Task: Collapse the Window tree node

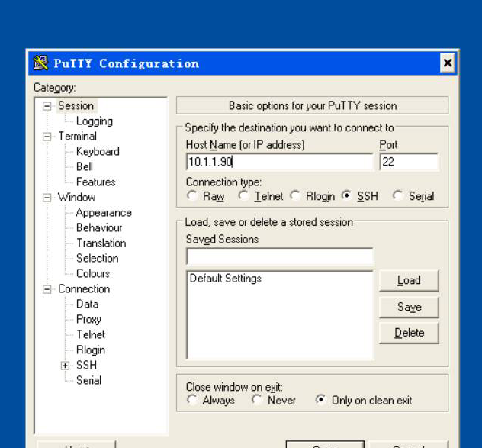Action: coord(47,198)
